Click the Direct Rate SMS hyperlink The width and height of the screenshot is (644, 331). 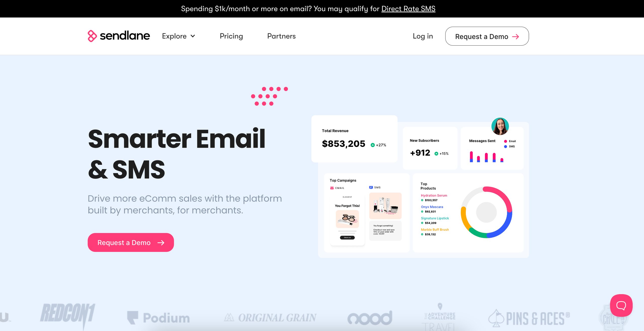[x=408, y=9]
